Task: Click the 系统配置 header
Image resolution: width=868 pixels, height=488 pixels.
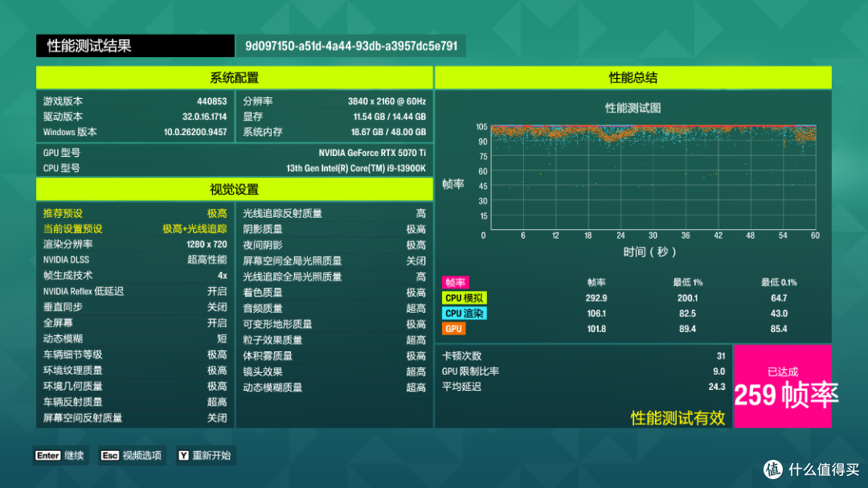Action: click(x=234, y=77)
